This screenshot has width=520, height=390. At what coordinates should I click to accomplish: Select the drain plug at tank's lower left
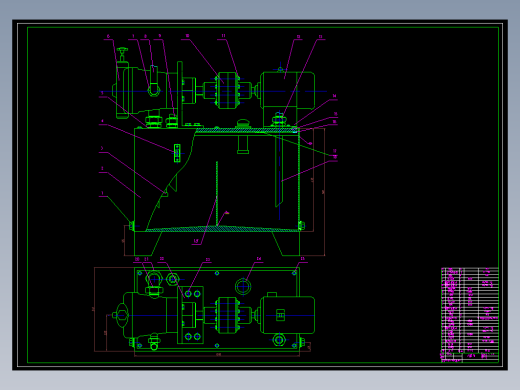(x=132, y=226)
